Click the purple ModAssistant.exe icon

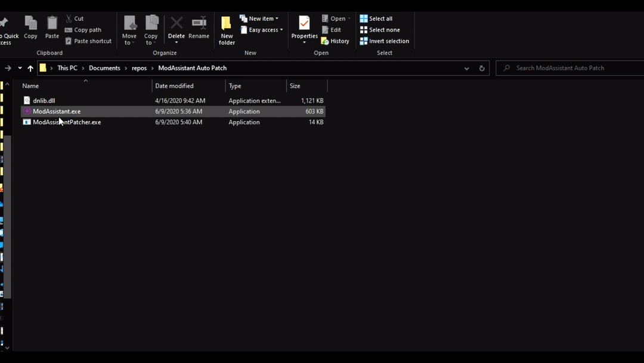coord(27,112)
